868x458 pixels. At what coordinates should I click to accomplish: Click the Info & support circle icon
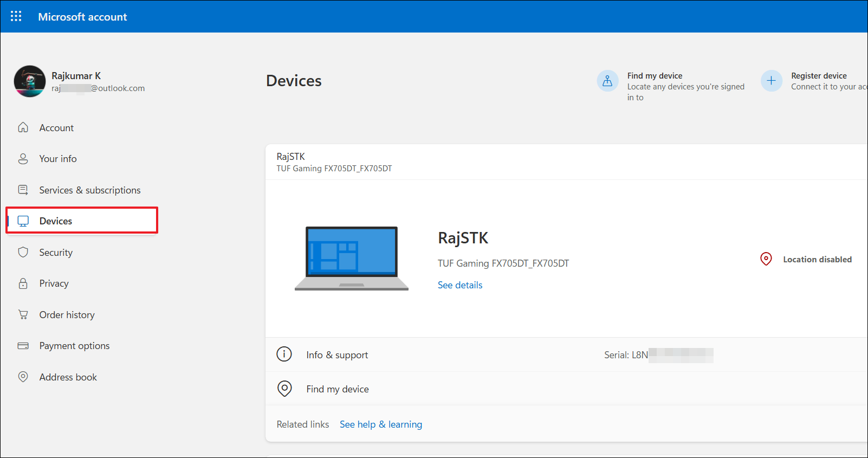(x=284, y=354)
